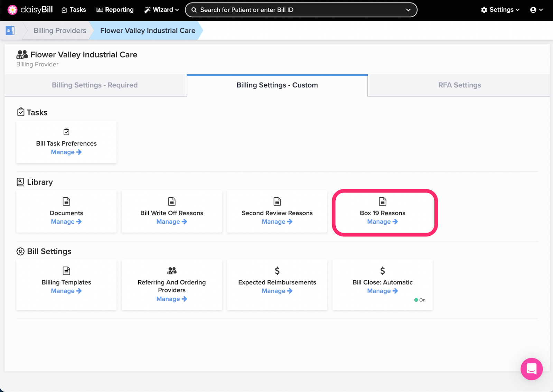Screen dimensions: 553x392
Task: Click the Bill Write Off Reasons icon
Action: 172,201
